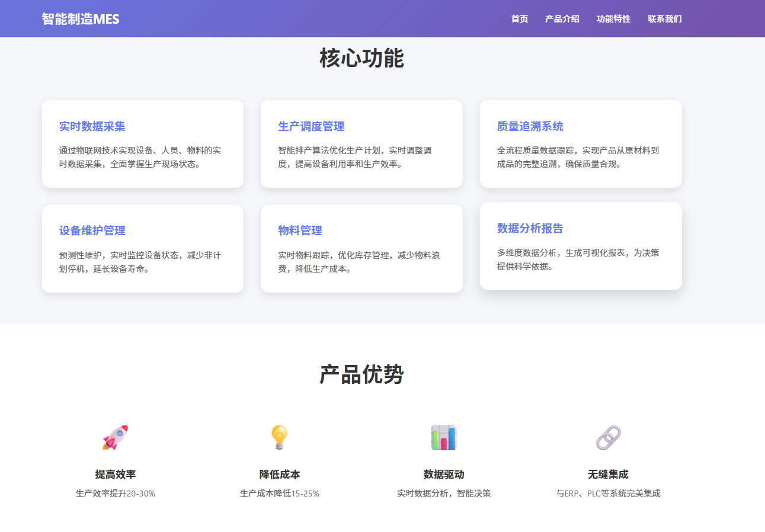
Task: Open 联系我们 in the navigation bar
Action: tap(665, 19)
